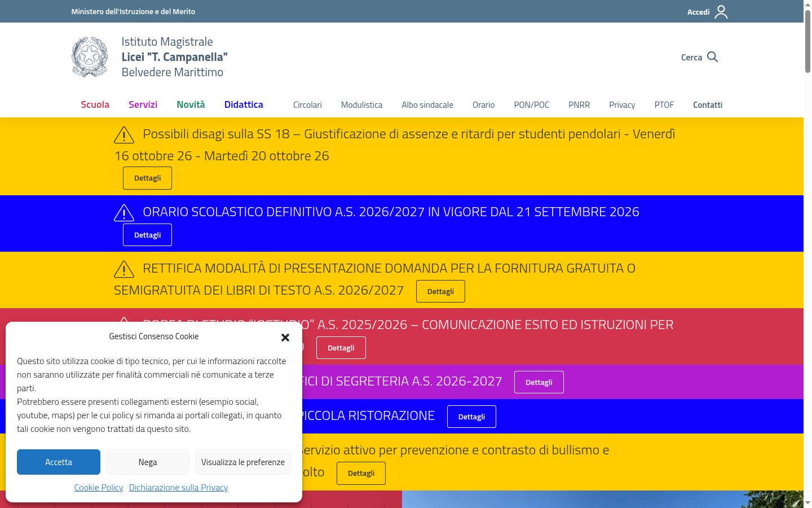The image size is (812, 508).
Task: Accept cookies with Accetta button
Action: click(x=59, y=462)
